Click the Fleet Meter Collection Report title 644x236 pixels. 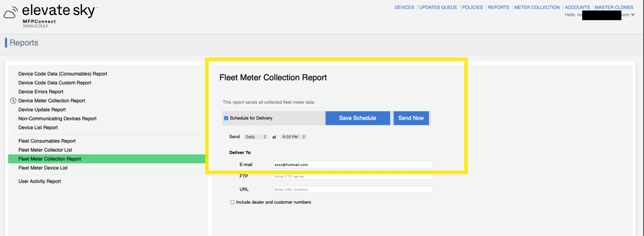coord(273,77)
